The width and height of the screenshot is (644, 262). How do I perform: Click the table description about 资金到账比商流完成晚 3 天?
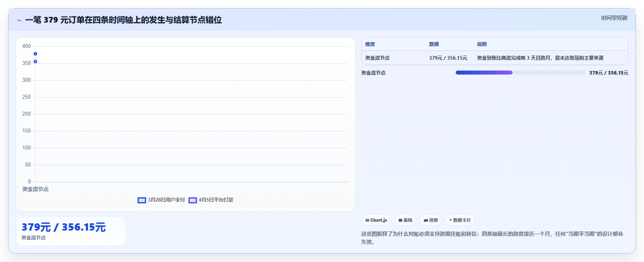coord(540,58)
